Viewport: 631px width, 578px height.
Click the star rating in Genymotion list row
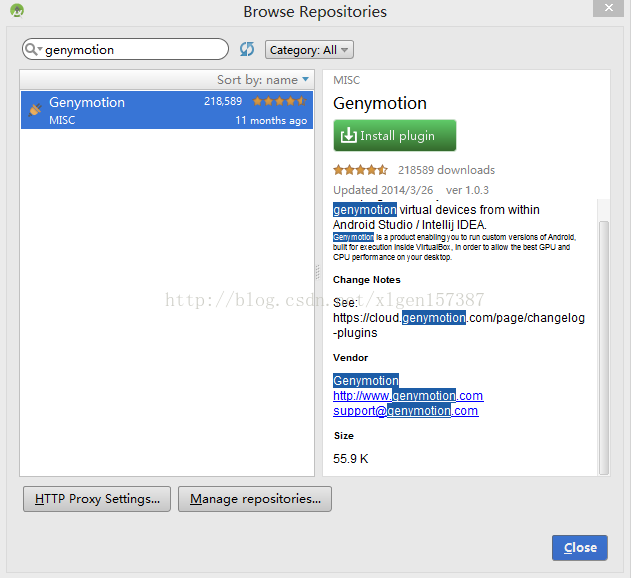point(280,101)
